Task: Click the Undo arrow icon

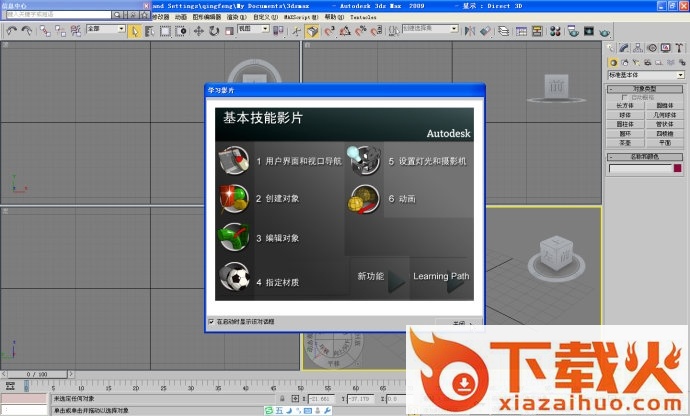Action: coord(11,31)
